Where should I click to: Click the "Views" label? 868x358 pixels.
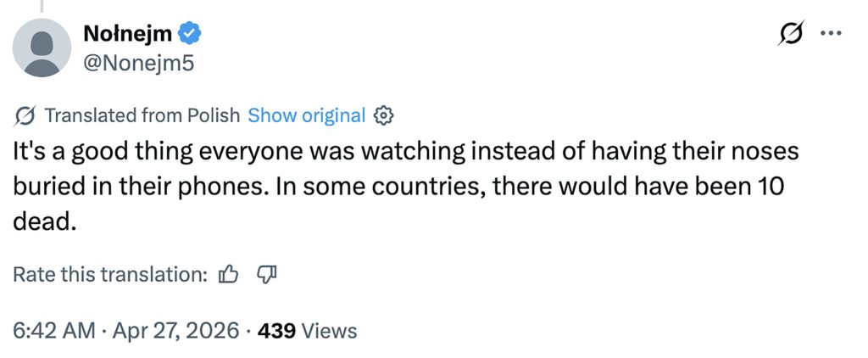329,330
